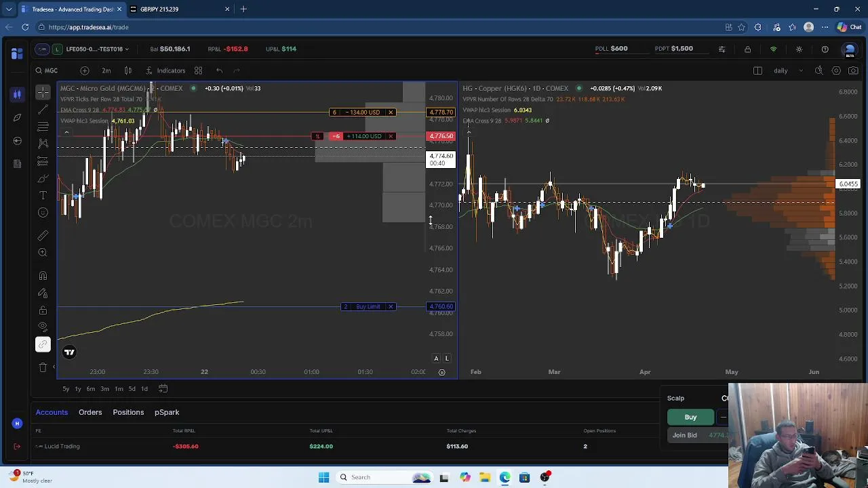Collapse the Copper chart indicator legend
The height and width of the screenshot is (488, 868).
pyautogui.click(x=468, y=132)
